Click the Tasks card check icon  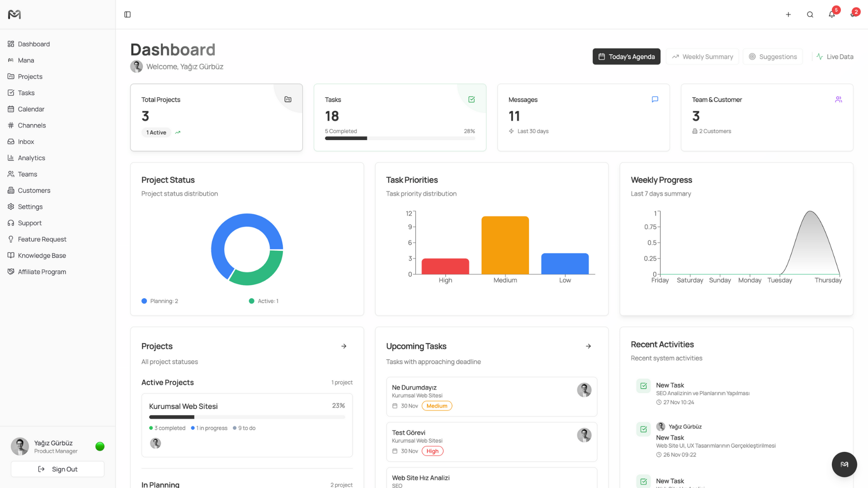tap(472, 99)
